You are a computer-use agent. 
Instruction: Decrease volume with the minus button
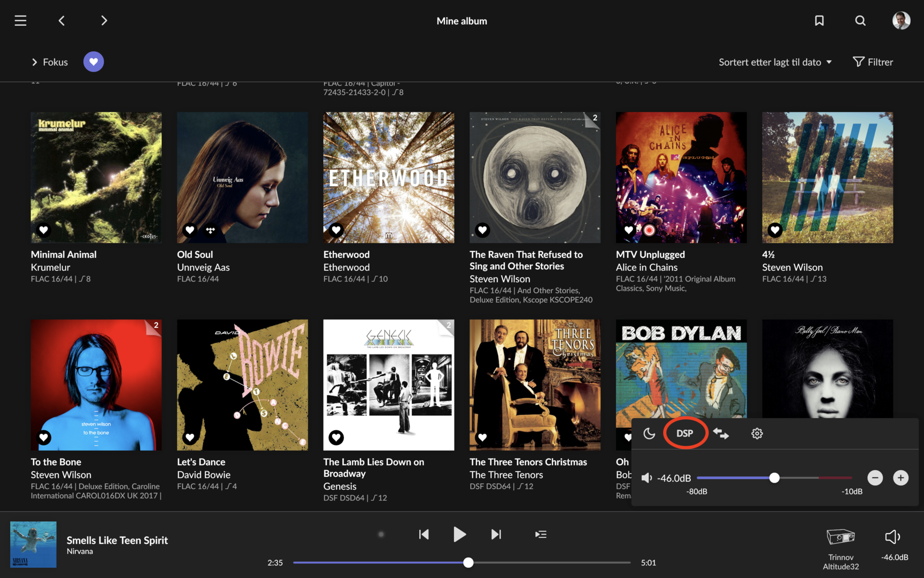[875, 478]
